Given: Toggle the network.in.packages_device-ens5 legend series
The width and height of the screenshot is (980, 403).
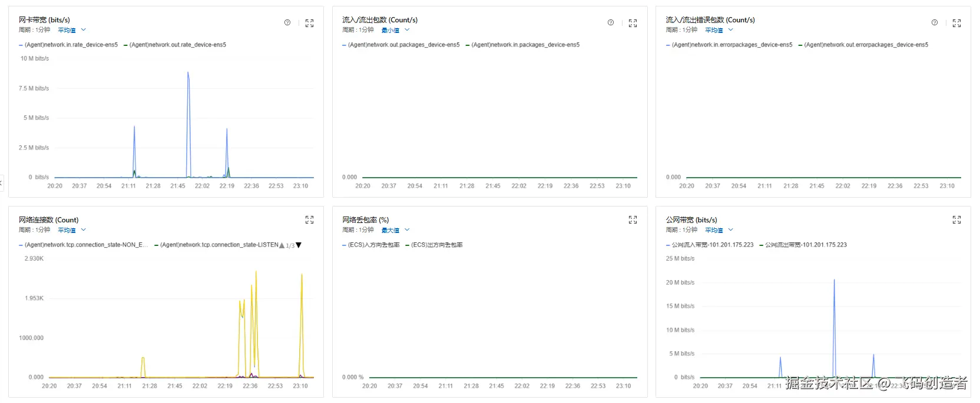Looking at the screenshot, I should click(x=523, y=45).
